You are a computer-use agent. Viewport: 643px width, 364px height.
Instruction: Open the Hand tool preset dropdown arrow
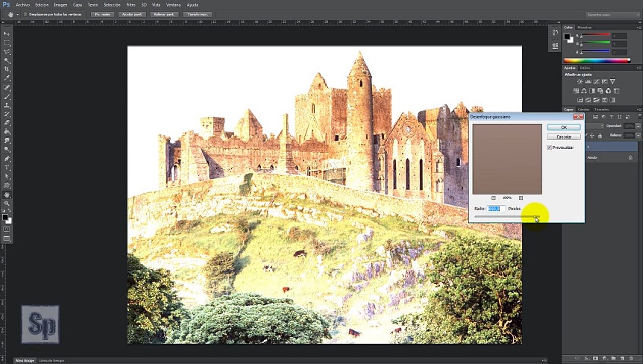click(18, 14)
